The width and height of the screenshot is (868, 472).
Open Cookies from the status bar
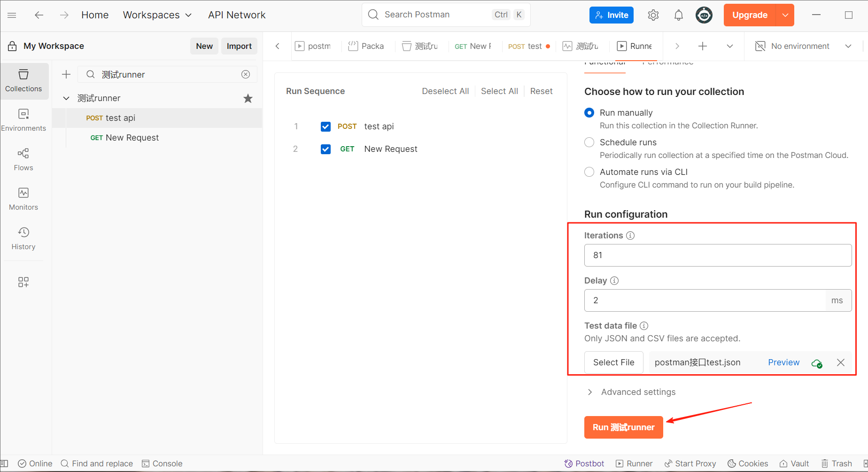(748, 464)
